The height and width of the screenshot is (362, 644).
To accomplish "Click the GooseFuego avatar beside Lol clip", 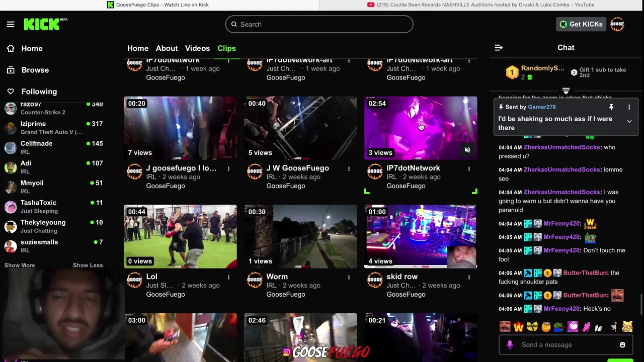I will (x=134, y=280).
